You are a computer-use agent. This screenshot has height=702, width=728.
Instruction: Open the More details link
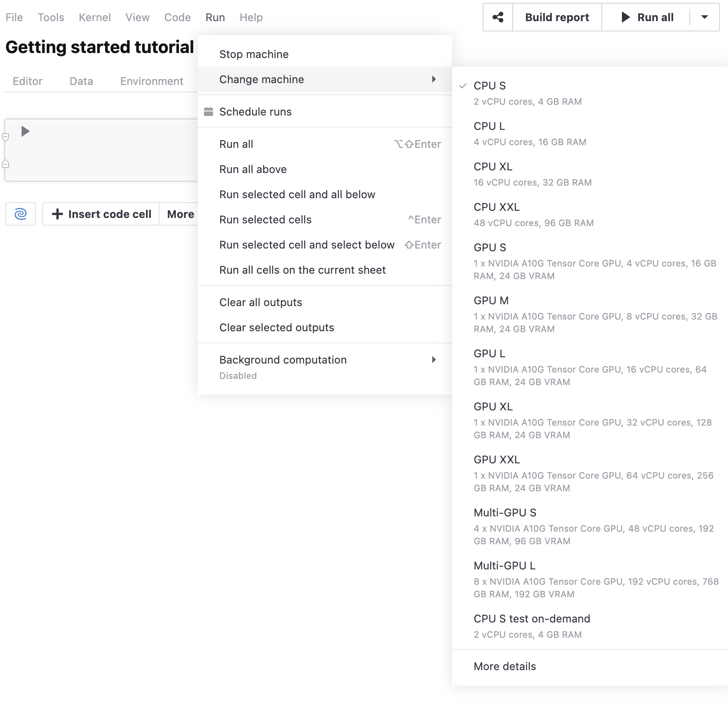[x=505, y=666]
